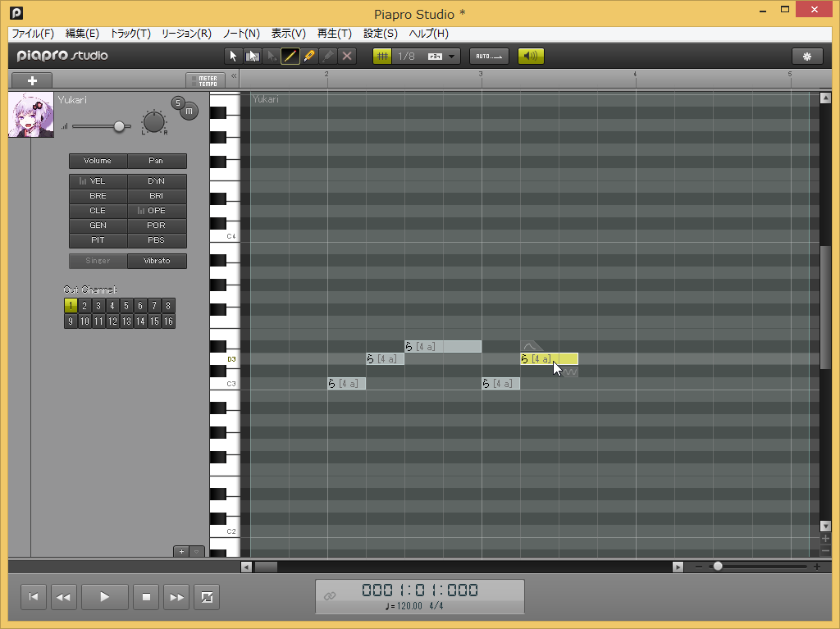
Task: Open the Pan automation lane
Action: pyautogui.click(x=157, y=161)
